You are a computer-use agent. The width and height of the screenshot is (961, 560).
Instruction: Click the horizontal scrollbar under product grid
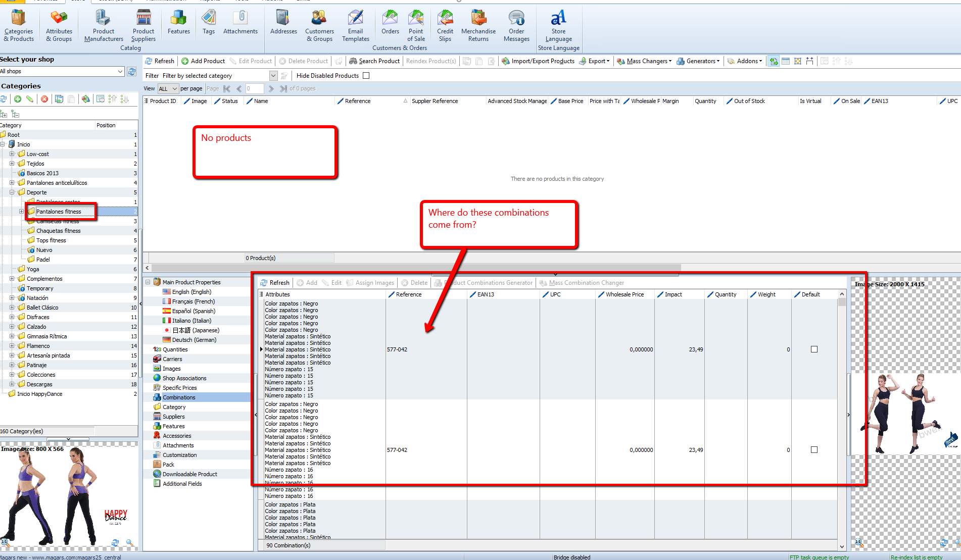coord(415,268)
